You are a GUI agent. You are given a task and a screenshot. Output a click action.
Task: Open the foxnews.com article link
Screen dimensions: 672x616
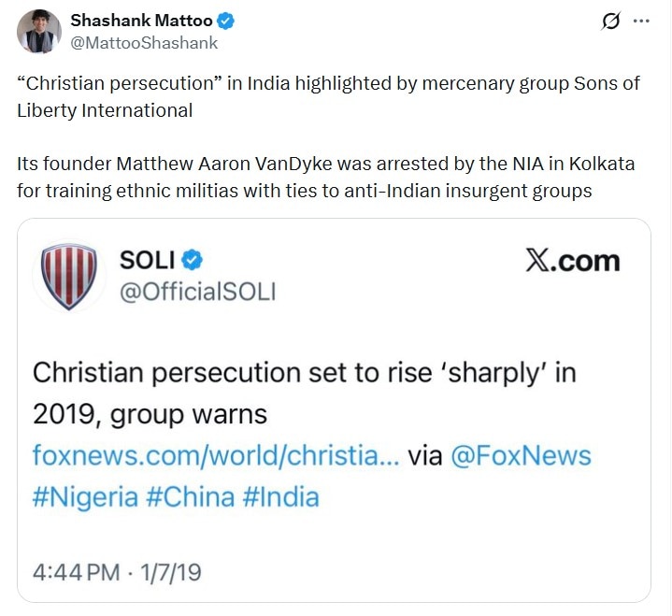pos(217,455)
